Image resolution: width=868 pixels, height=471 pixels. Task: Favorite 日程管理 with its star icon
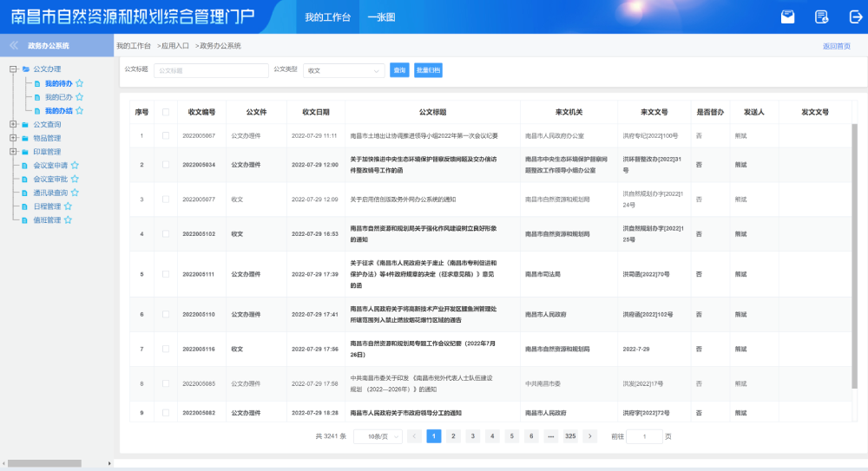coord(68,206)
